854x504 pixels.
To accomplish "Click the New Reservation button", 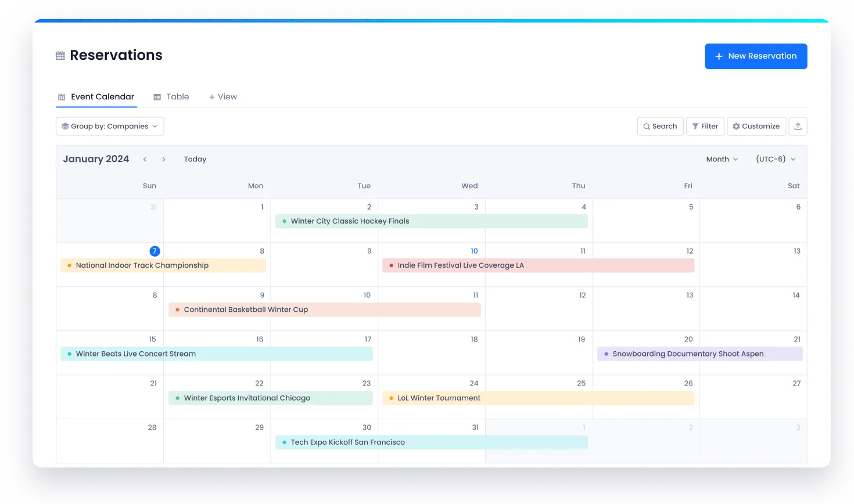I will (x=756, y=56).
